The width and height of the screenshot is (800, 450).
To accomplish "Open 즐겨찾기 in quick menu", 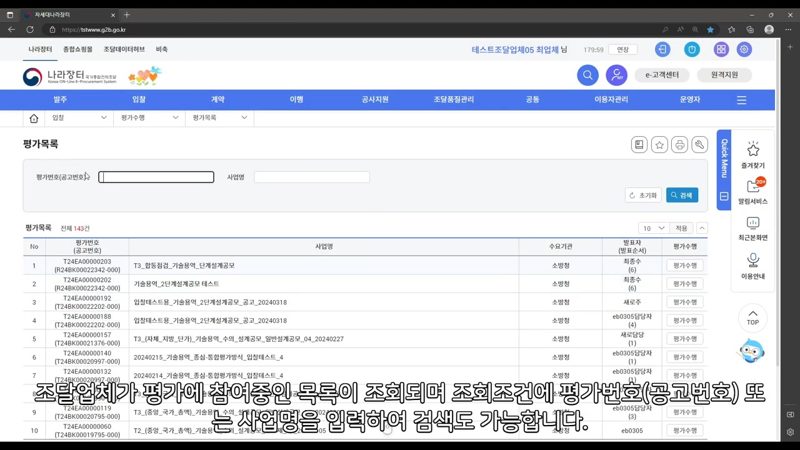I will (x=753, y=155).
